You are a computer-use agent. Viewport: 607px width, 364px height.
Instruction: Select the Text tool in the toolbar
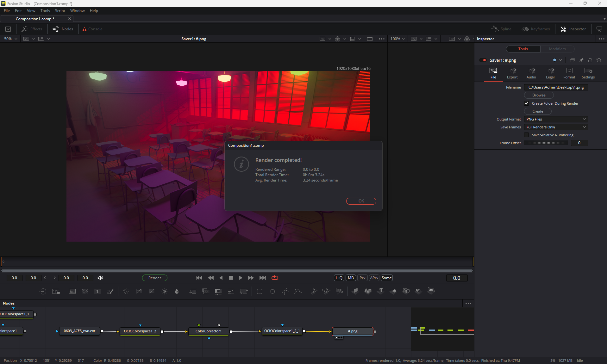[97, 291]
